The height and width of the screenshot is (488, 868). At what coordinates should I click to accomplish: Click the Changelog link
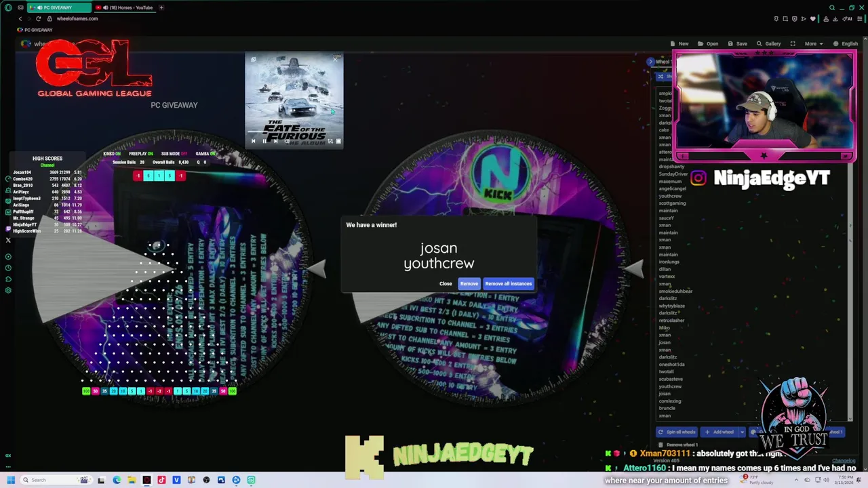(x=844, y=461)
